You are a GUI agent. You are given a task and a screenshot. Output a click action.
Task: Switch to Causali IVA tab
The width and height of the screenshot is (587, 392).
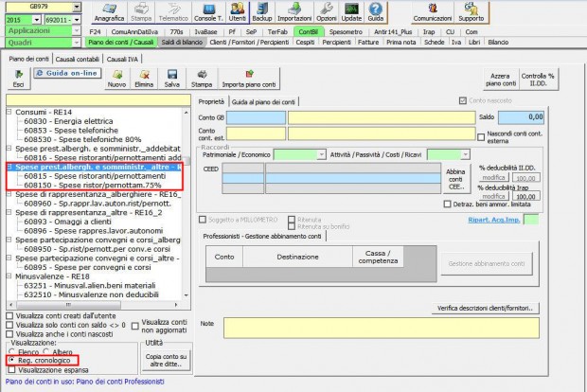coord(122,59)
